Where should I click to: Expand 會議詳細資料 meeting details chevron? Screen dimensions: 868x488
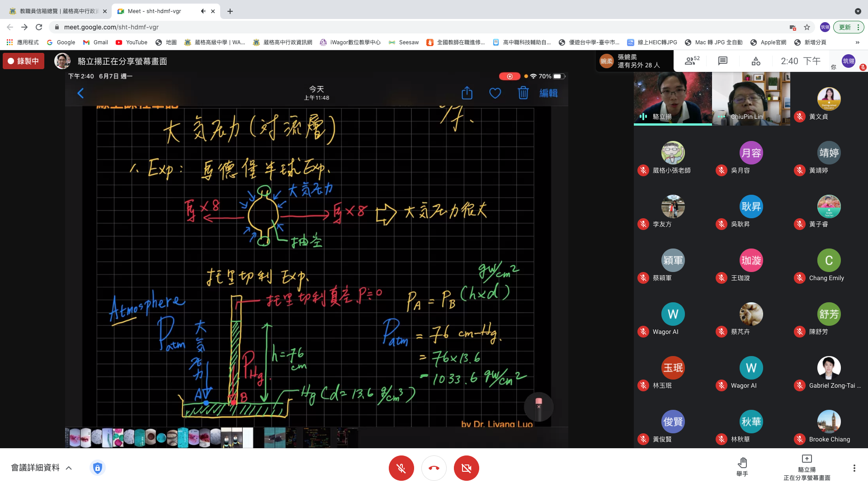coord(69,468)
